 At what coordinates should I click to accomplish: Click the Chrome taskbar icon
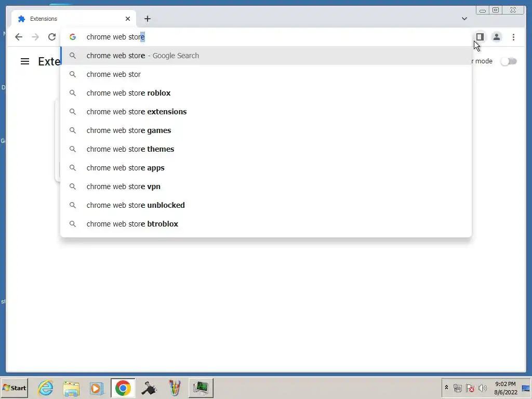tap(123, 388)
